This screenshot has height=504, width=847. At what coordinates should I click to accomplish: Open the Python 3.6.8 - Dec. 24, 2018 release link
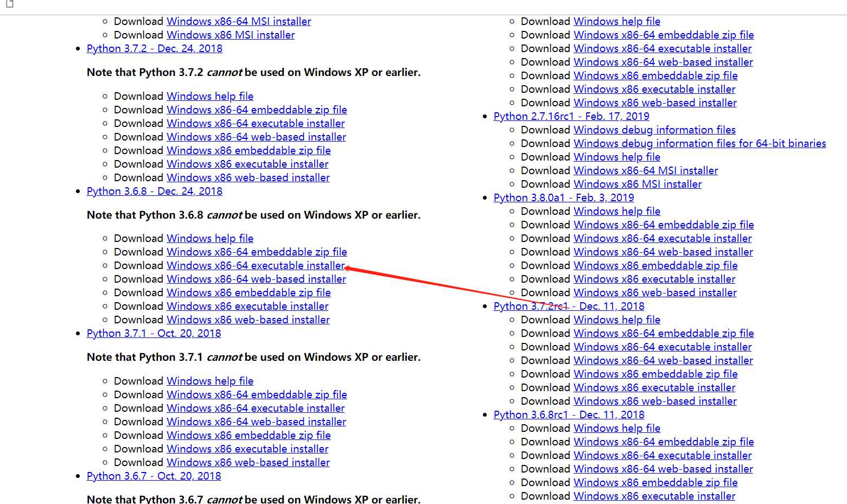coord(155,191)
